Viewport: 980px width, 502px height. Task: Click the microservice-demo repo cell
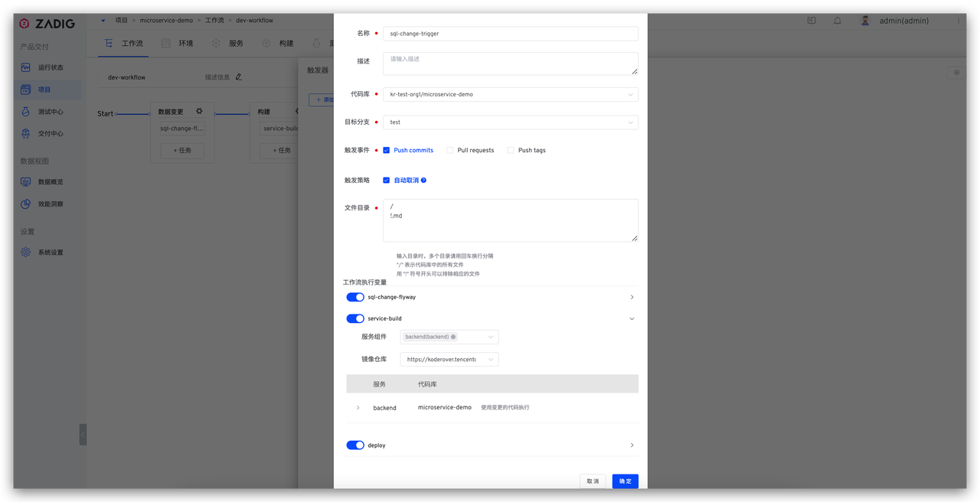click(445, 408)
